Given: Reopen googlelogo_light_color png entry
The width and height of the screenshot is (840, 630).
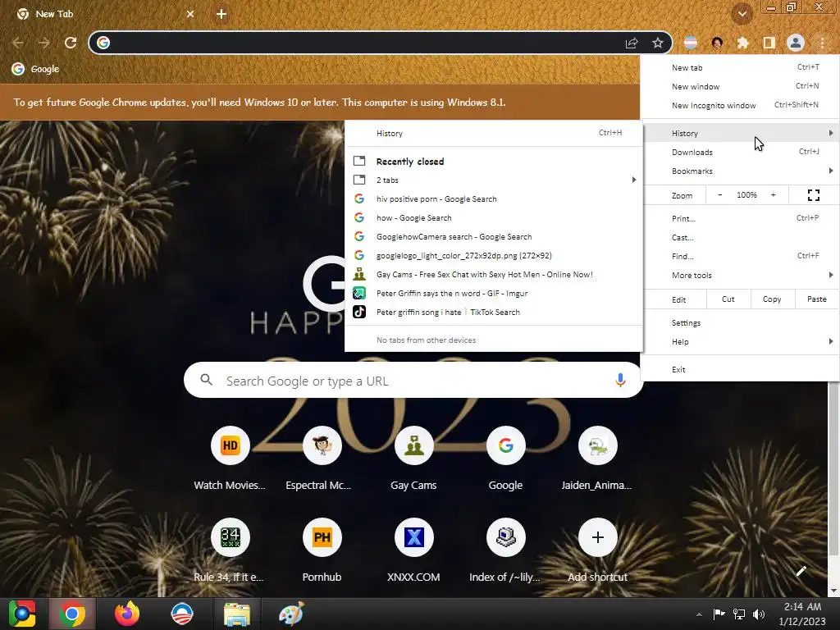Looking at the screenshot, I should pyautogui.click(x=493, y=256).
